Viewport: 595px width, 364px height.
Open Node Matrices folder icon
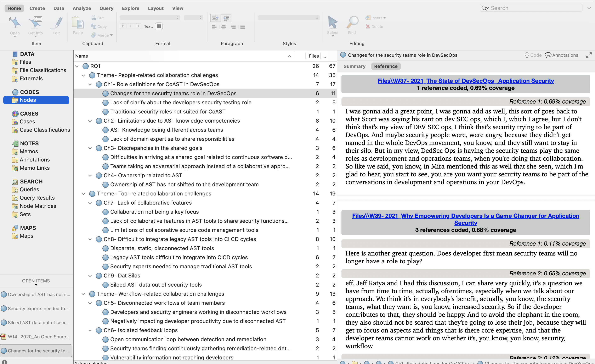[15, 206]
